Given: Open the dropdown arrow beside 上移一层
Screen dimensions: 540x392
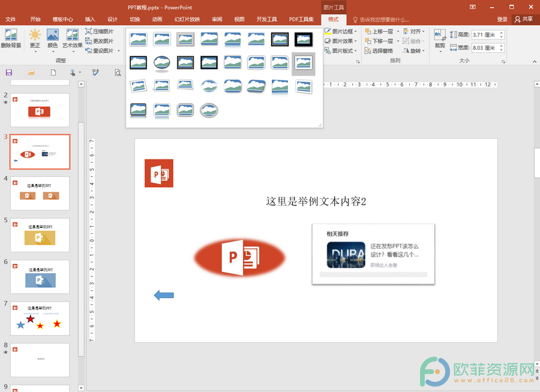Looking at the screenshot, I should point(398,31).
